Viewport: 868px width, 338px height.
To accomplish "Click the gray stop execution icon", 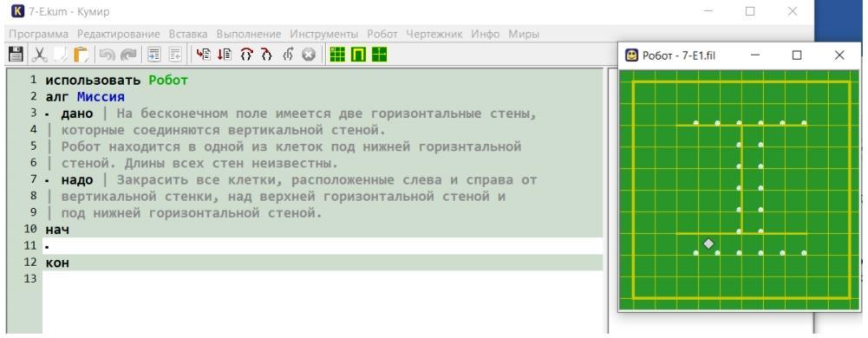I will coord(309,55).
